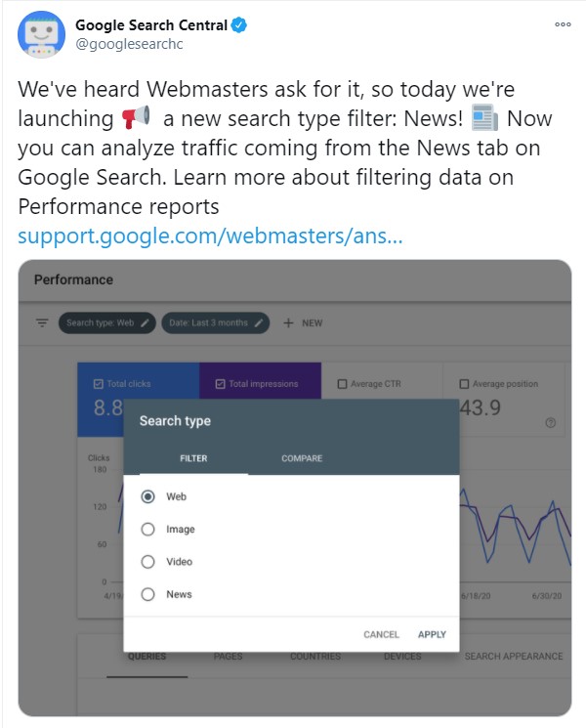Switch to the FILTER tab
Screen dimensions: 586x728
pyautogui.click(x=193, y=458)
